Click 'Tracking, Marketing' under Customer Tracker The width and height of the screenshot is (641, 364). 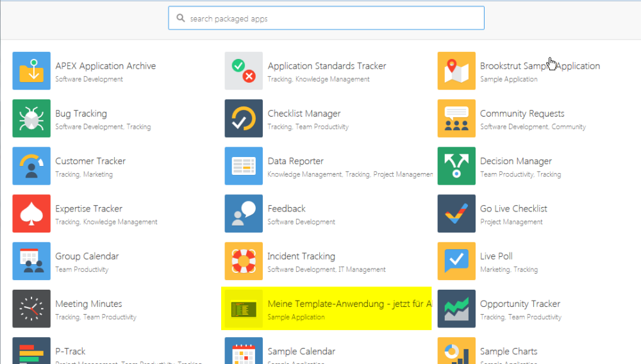(84, 174)
